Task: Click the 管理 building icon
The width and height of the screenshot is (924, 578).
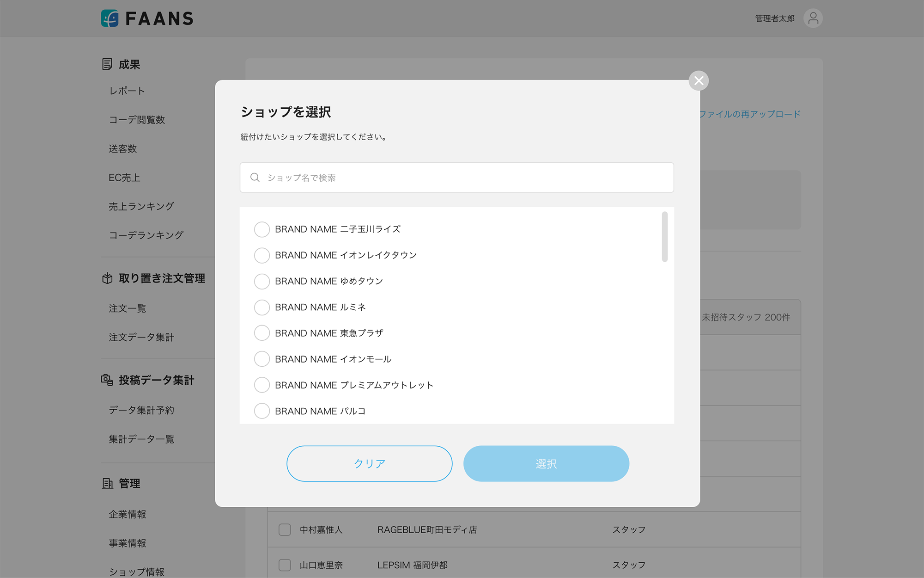Action: pos(107,484)
